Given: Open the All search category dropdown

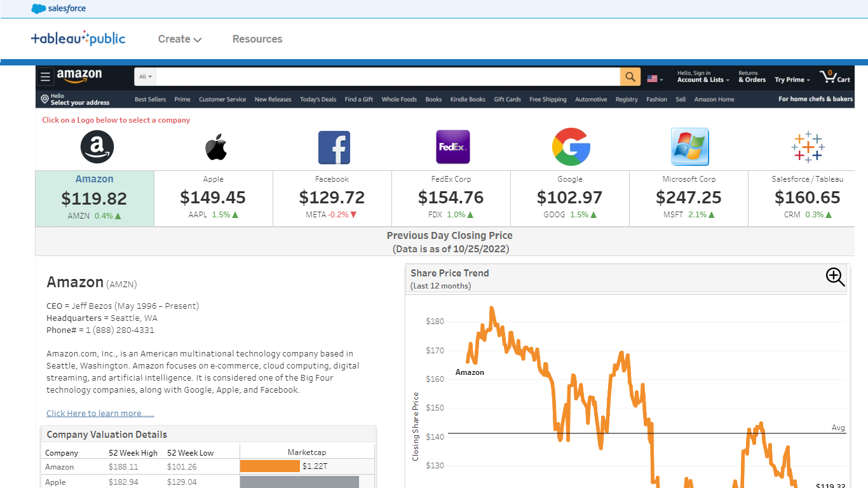Looking at the screenshot, I should 146,77.
